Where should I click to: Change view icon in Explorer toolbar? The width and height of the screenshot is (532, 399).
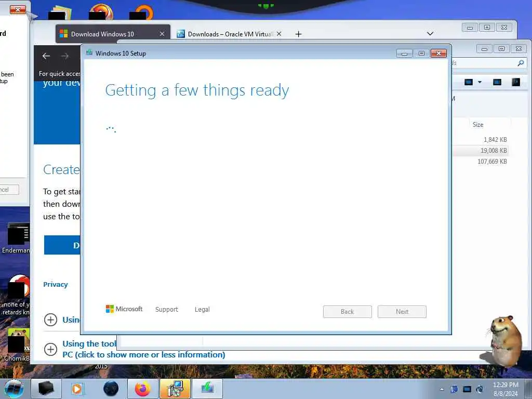[469, 82]
